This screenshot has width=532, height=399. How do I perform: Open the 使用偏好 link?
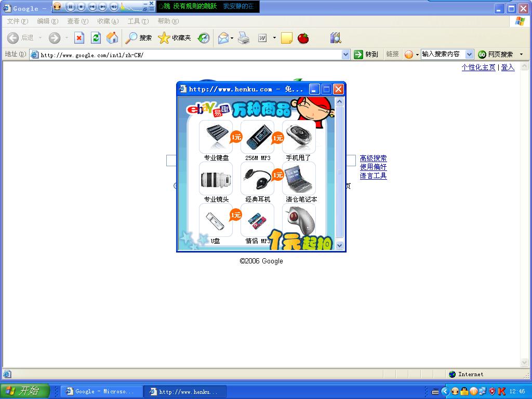click(373, 167)
